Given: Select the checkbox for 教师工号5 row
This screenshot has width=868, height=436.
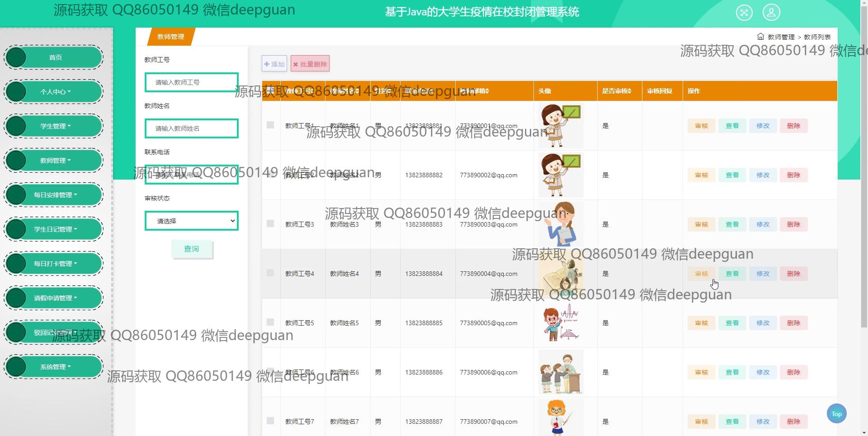Looking at the screenshot, I should 270,322.
